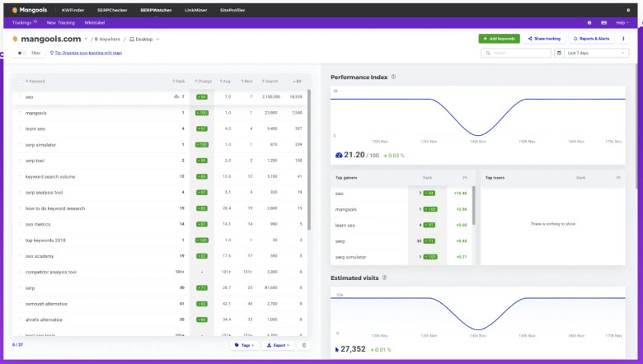The width and height of the screenshot is (643, 364).
Task: Open the 'Organize your tracking with tags' tip link
Action: (x=88, y=53)
